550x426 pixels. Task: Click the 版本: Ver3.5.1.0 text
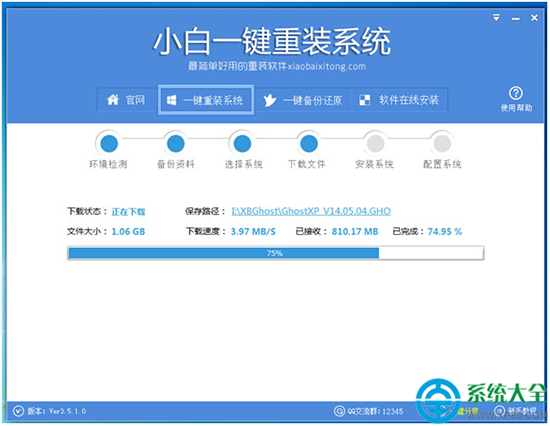tap(57, 411)
